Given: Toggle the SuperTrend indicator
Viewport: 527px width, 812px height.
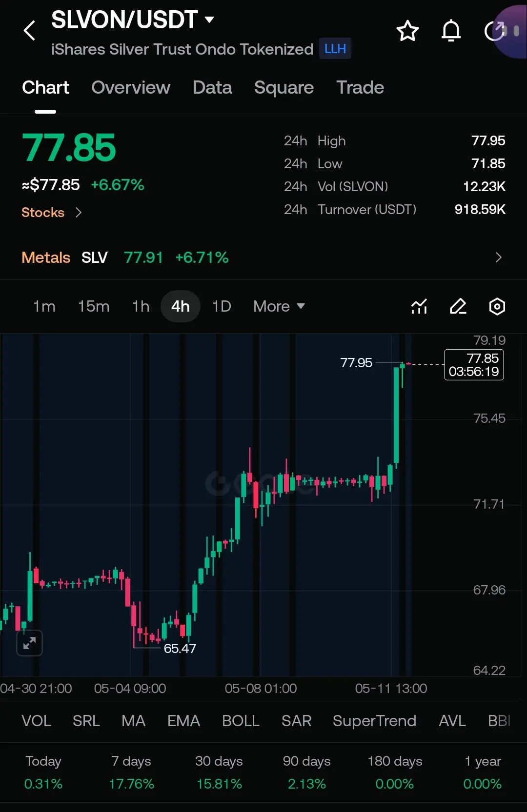Looking at the screenshot, I should (374, 721).
